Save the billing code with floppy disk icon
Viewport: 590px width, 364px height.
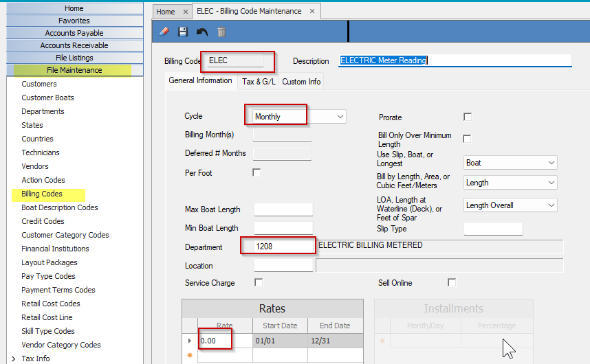pos(183,32)
